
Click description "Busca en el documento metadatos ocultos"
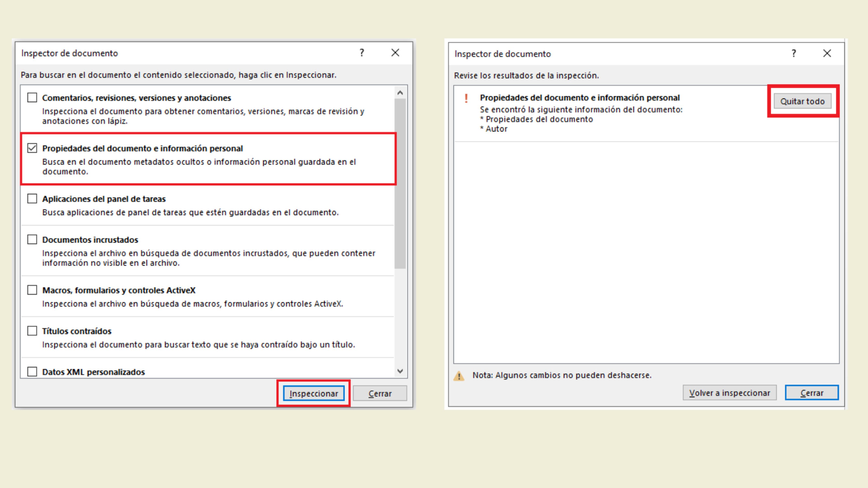click(199, 167)
